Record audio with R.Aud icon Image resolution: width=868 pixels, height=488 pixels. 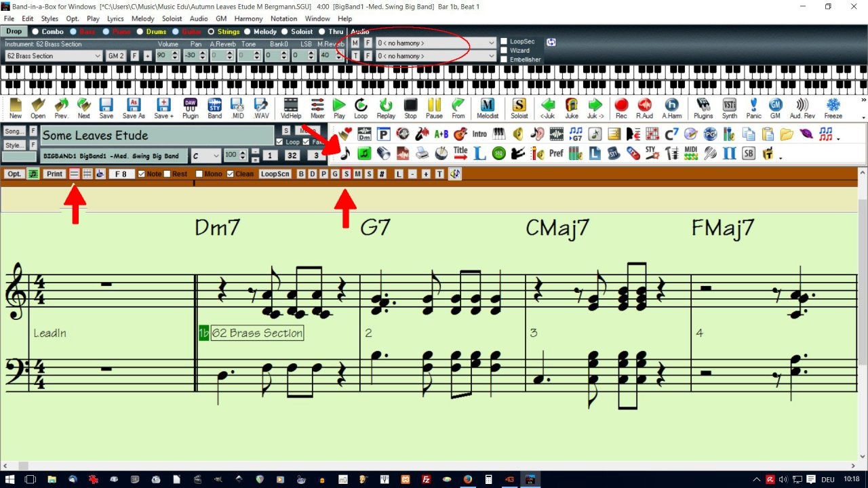(644, 108)
